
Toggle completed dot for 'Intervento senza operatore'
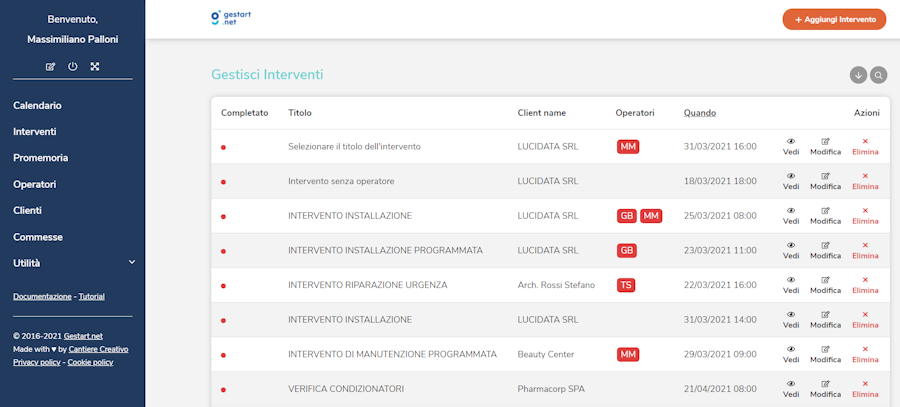click(223, 182)
